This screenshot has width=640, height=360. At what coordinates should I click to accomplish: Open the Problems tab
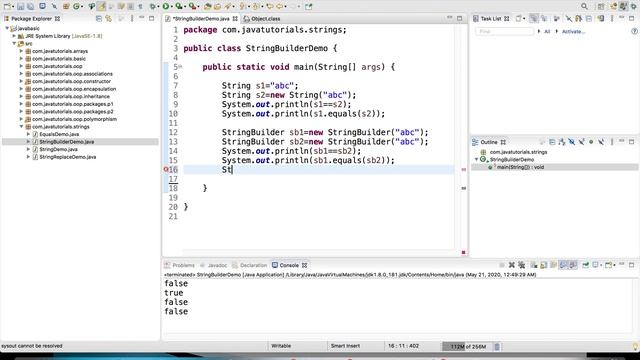click(180, 265)
